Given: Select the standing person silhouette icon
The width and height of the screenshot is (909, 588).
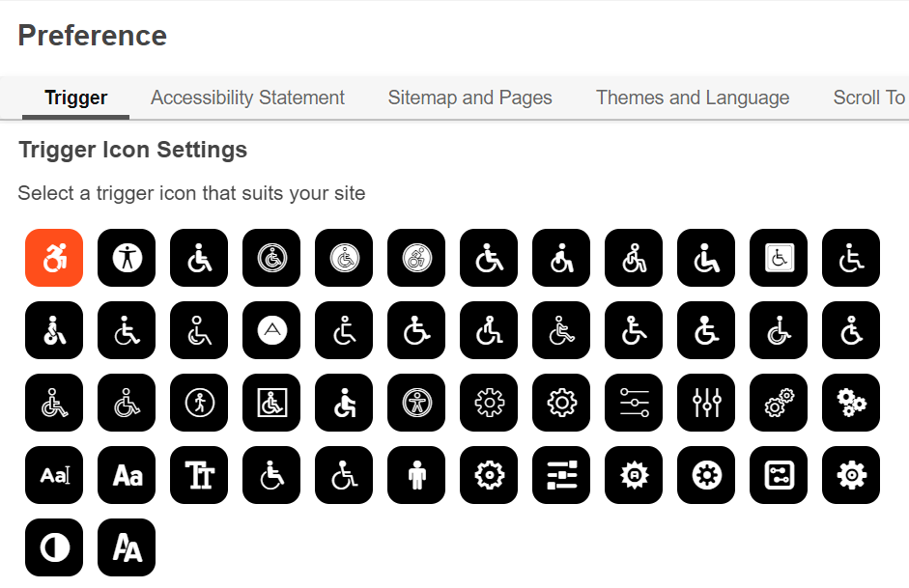Looking at the screenshot, I should (416, 475).
